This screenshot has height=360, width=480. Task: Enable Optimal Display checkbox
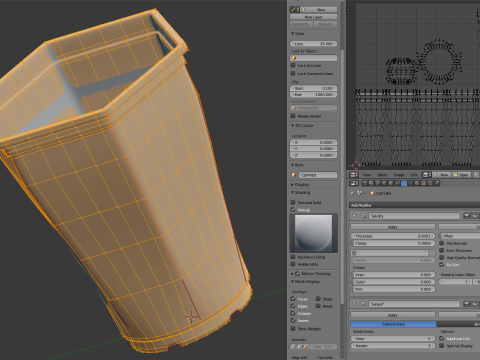pyautogui.click(x=442, y=346)
